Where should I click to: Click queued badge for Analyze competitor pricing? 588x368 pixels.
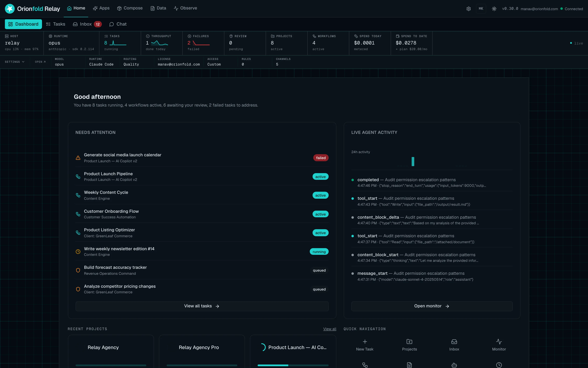pos(319,289)
